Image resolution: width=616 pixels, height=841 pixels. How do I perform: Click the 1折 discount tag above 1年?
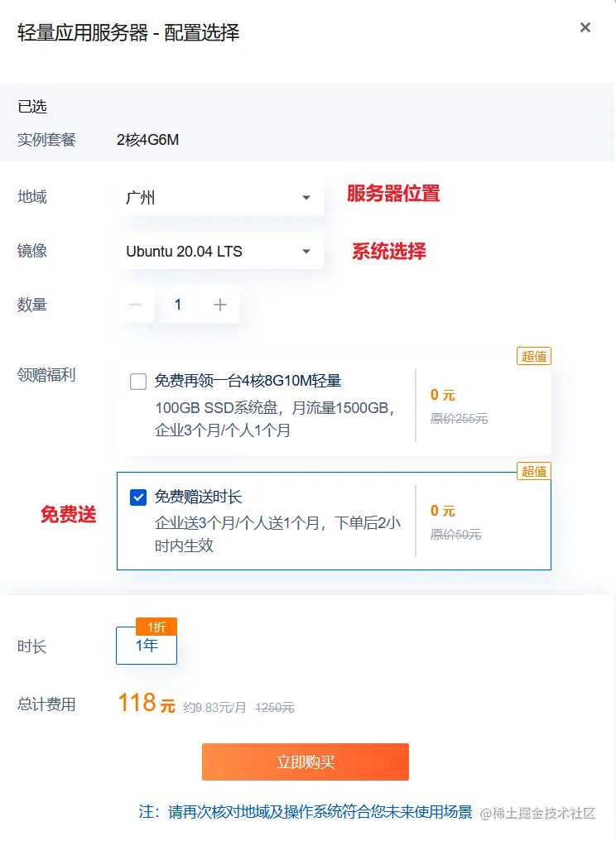[156, 627]
